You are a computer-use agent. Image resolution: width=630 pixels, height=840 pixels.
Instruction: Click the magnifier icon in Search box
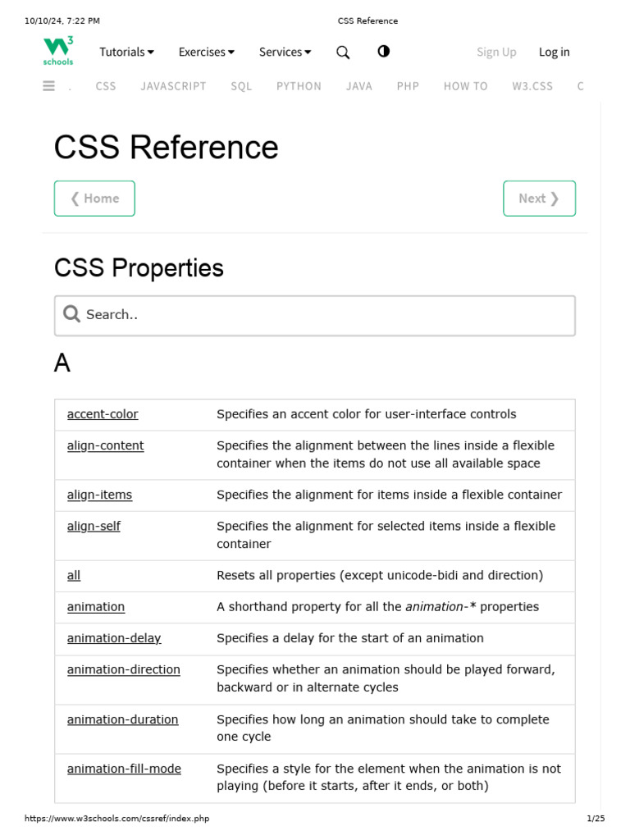click(x=72, y=314)
